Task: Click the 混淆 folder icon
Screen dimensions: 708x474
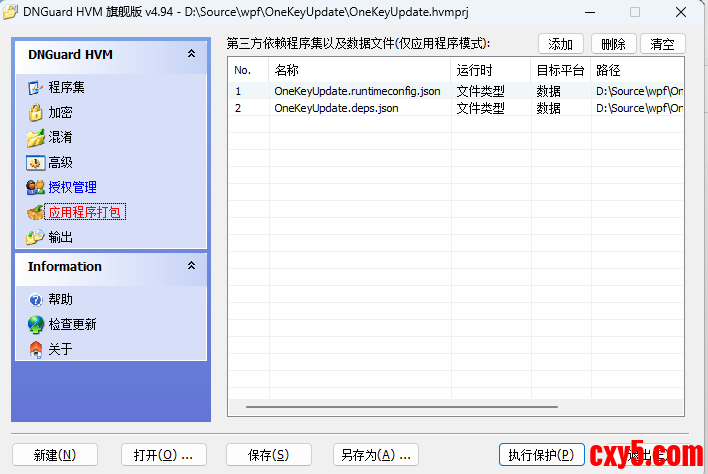Action: click(35, 138)
